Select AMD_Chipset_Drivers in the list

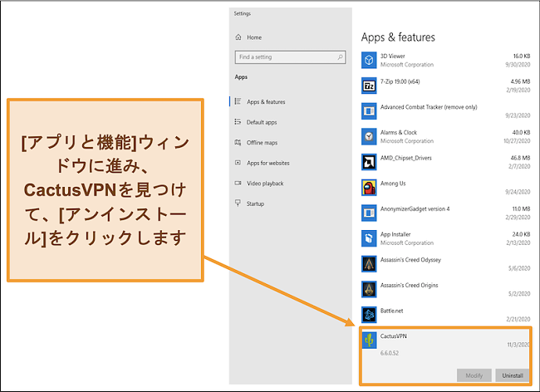[406, 158]
